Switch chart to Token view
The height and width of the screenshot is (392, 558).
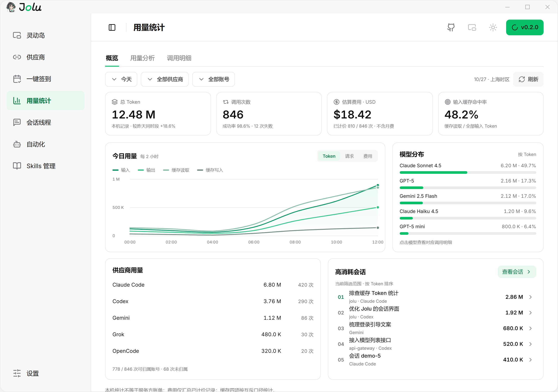(329, 156)
